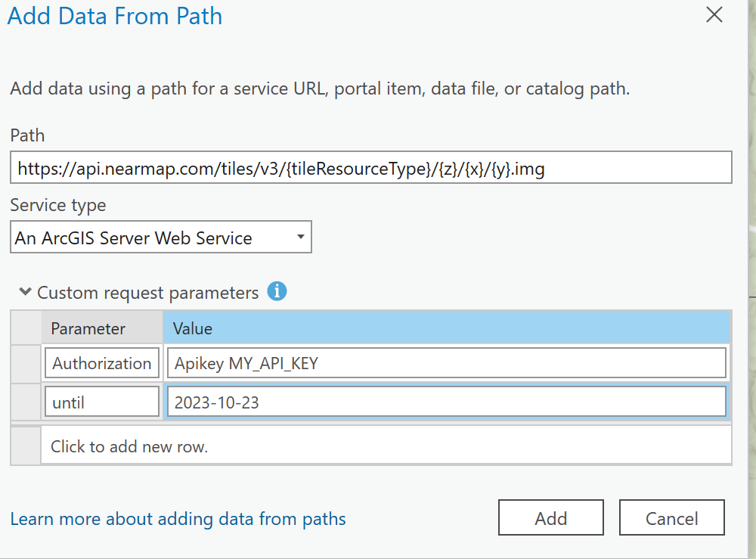Click the Add Data From Path title
This screenshot has height=559, width=756.
point(114,16)
